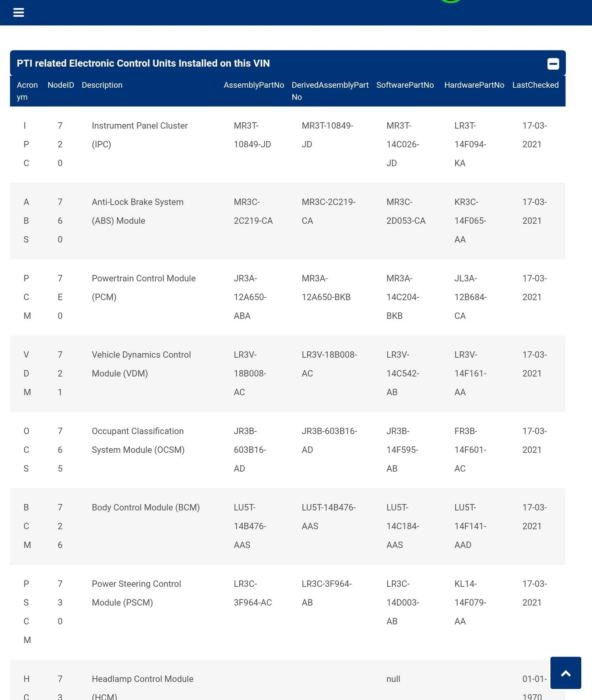Viewport: 592px width, 700px height.
Task: Select the Occupant Classification System Module row
Action: [x=288, y=450]
